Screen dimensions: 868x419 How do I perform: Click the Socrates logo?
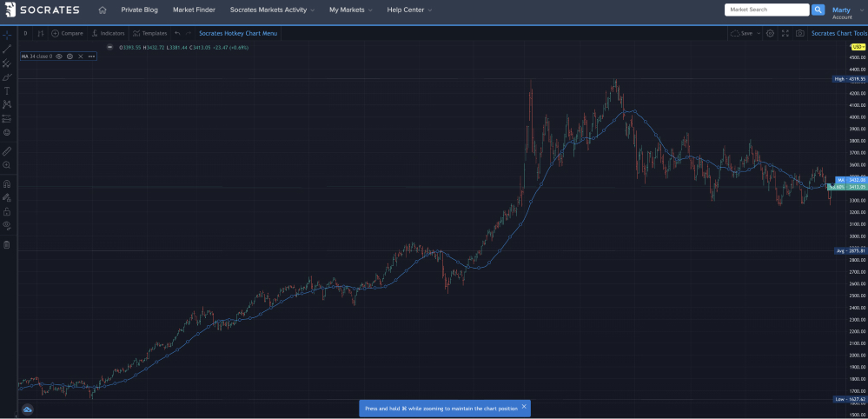[42, 10]
